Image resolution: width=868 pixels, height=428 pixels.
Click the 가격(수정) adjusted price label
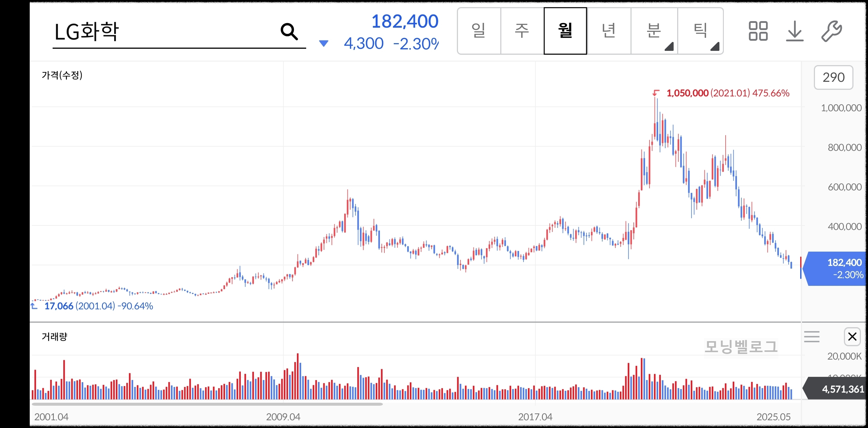[62, 75]
